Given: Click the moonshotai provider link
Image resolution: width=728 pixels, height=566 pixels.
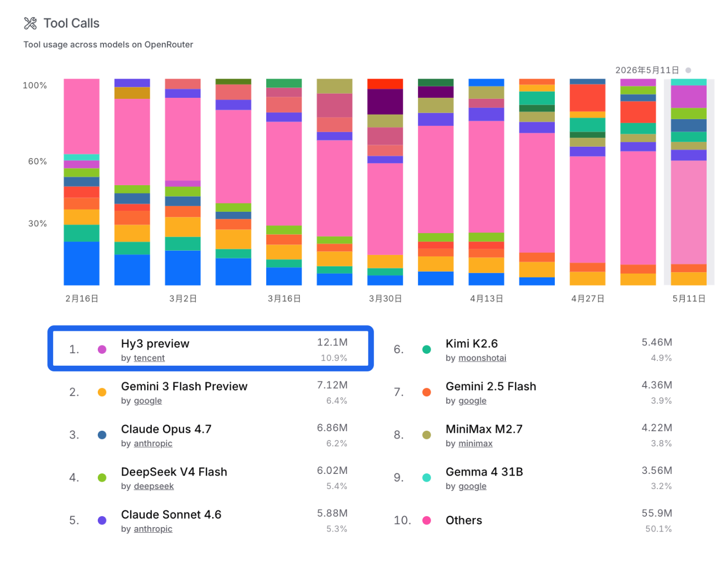Looking at the screenshot, I should [x=482, y=358].
